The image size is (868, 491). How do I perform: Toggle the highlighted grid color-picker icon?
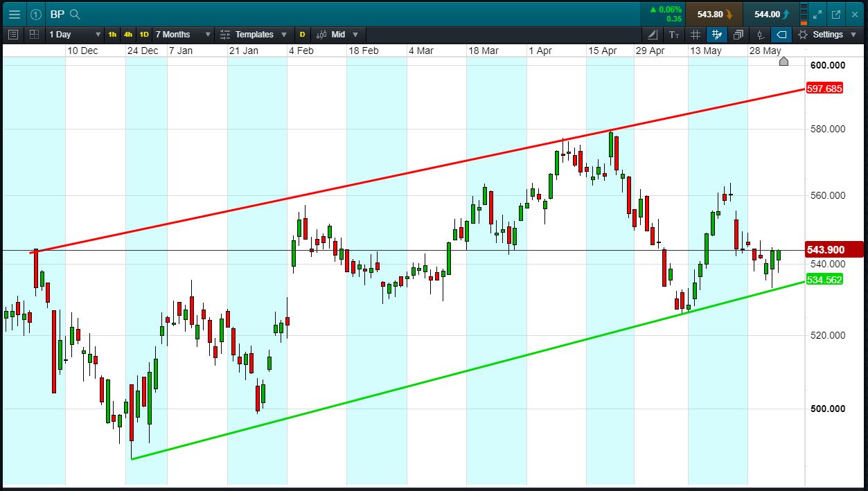pyautogui.click(x=717, y=34)
